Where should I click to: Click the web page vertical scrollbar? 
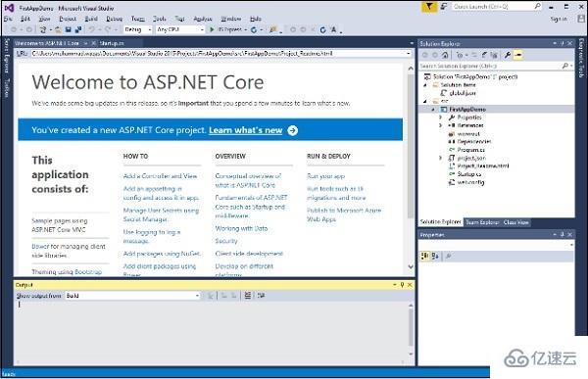411,166
